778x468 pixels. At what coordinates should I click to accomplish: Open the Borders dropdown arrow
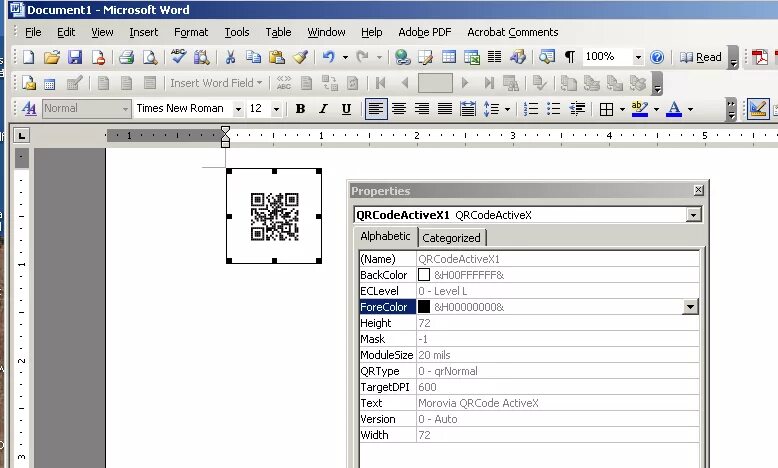point(622,109)
